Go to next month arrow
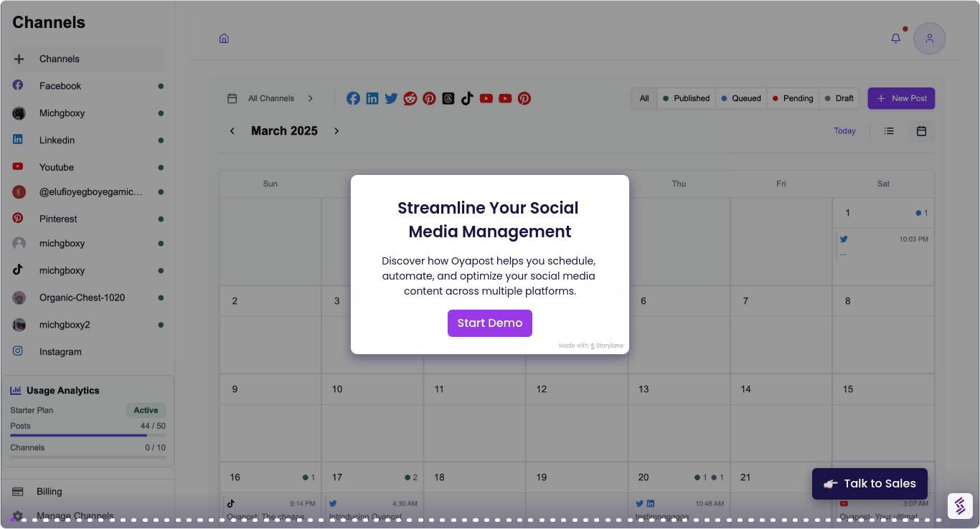The width and height of the screenshot is (980, 529). [336, 131]
